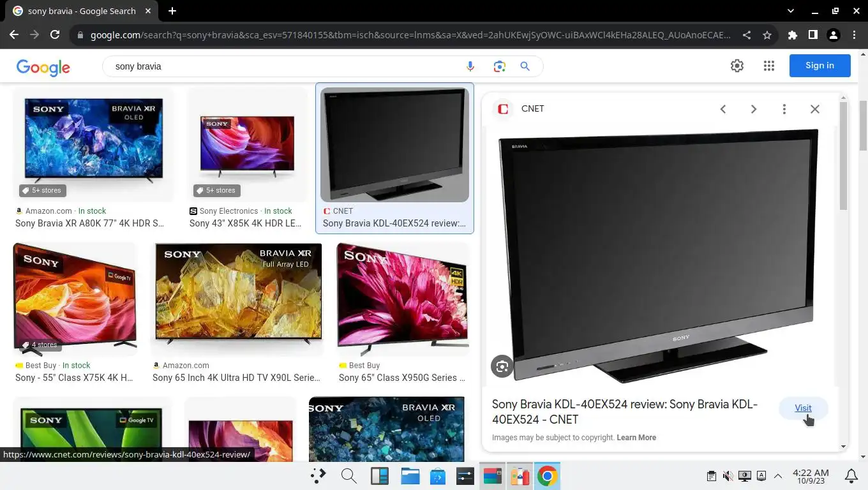The width and height of the screenshot is (868, 490).
Task: Show previous image in preview panel
Action: [x=723, y=109]
